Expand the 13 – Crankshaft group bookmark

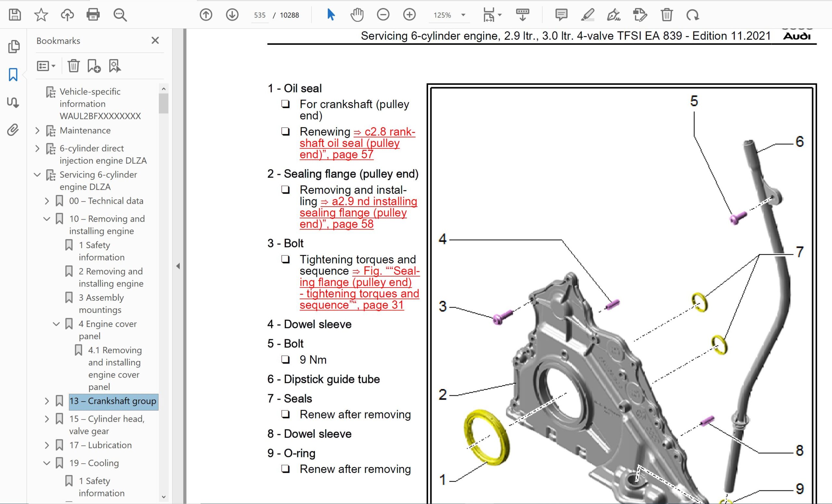tap(47, 401)
